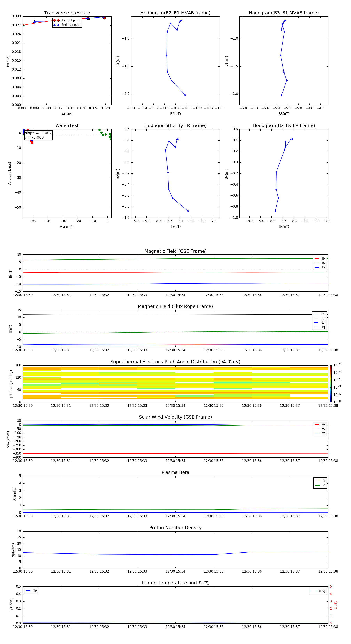This screenshot has height=644, width=351.
Task: Select 'Vy' in the solar wind legend
Action: tap(320, 429)
